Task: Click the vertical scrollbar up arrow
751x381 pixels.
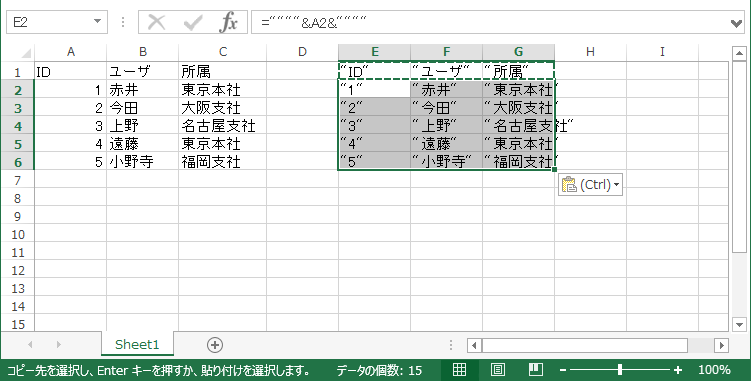Action: tap(739, 53)
